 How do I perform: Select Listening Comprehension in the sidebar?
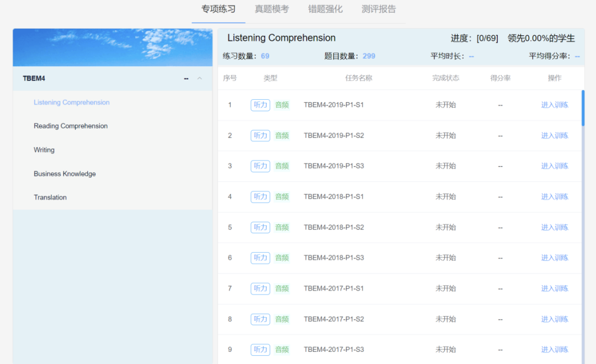72,103
